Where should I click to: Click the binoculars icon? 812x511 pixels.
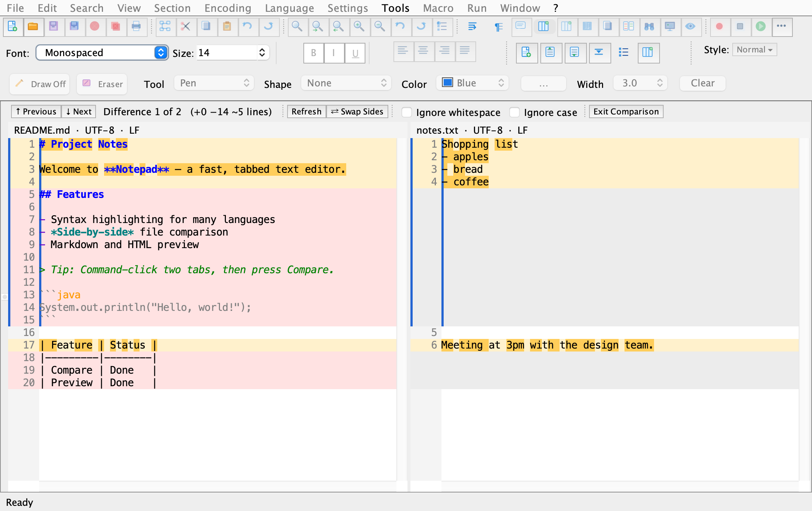pyautogui.click(x=649, y=27)
